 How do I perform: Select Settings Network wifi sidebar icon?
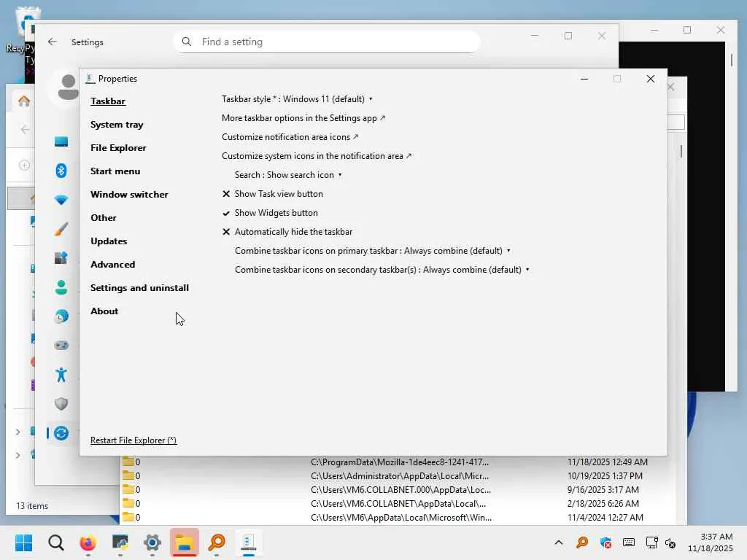(61, 200)
